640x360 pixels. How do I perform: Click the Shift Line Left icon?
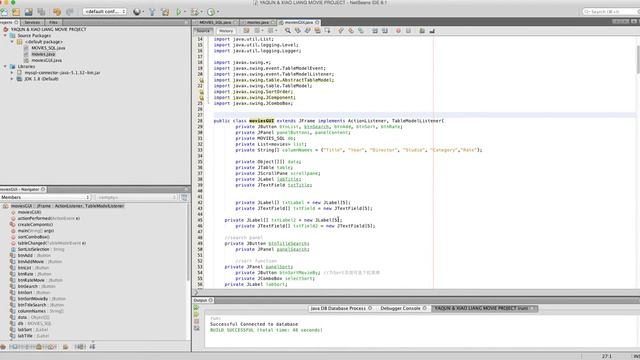(375, 31)
